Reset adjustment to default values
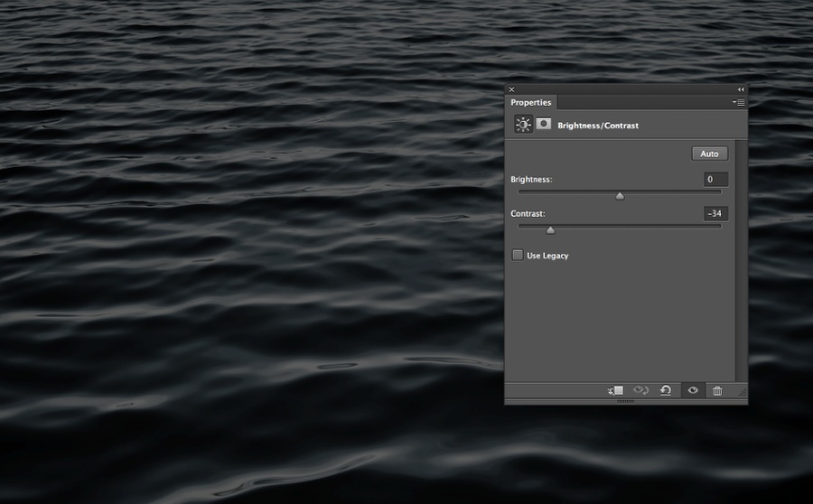The width and height of the screenshot is (813, 504). pyautogui.click(x=666, y=390)
